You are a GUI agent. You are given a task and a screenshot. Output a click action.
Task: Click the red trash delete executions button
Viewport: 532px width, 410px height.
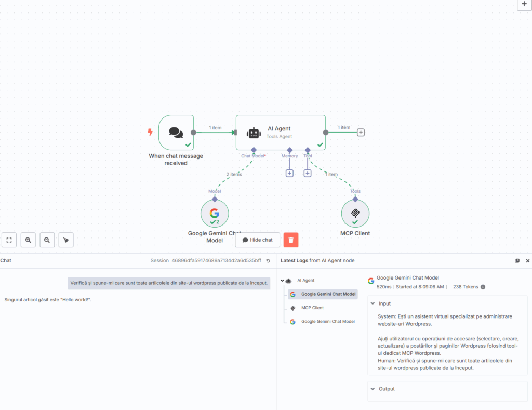click(291, 240)
